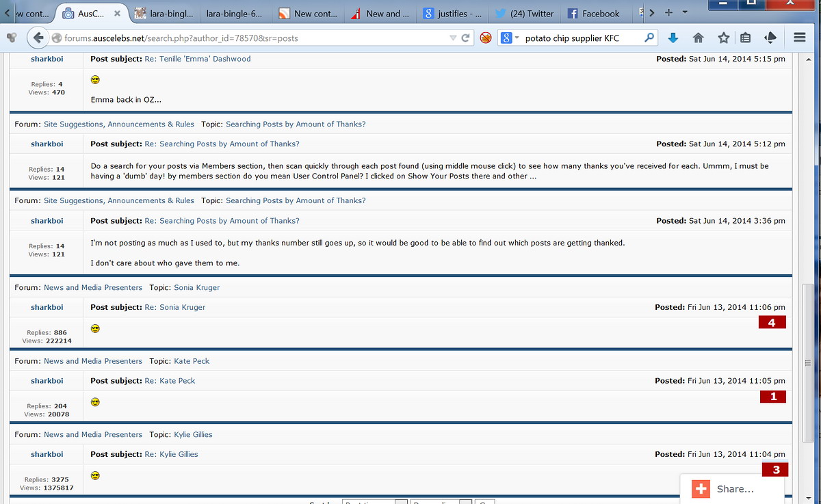Image resolution: width=821 pixels, height=504 pixels.
Task: Click the orange Share plus icon
Action: [x=701, y=489]
